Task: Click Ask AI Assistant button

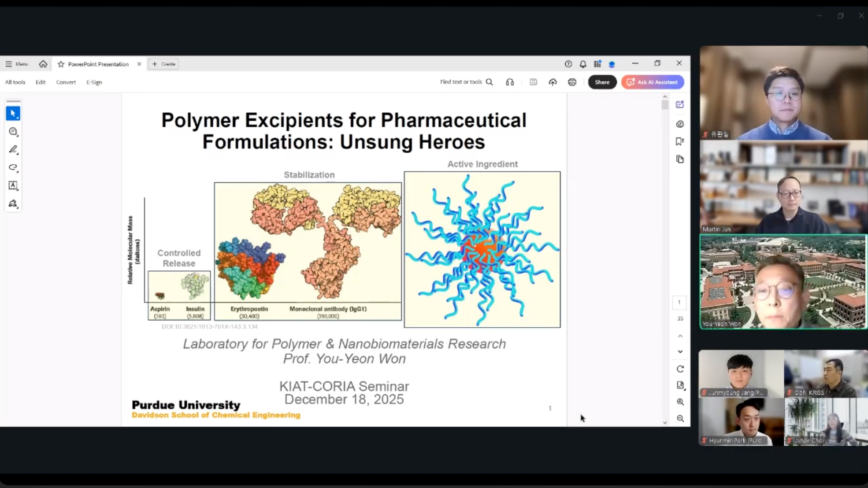Action: [653, 82]
